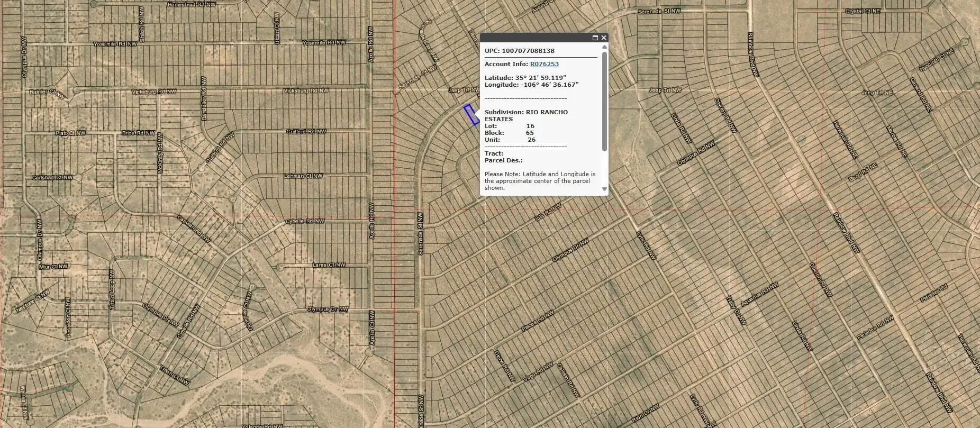Click the Bandelier Rd NW map label
Screen dimensions: 980x428
(x=204, y=98)
